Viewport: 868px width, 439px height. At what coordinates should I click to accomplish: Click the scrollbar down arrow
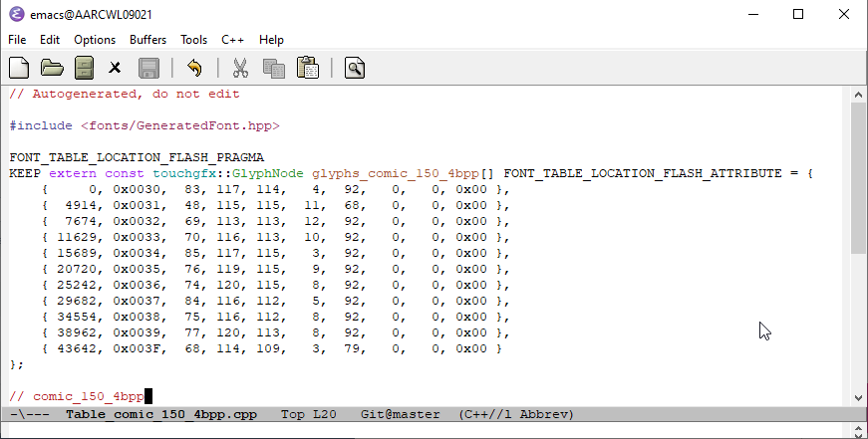[x=858, y=397]
